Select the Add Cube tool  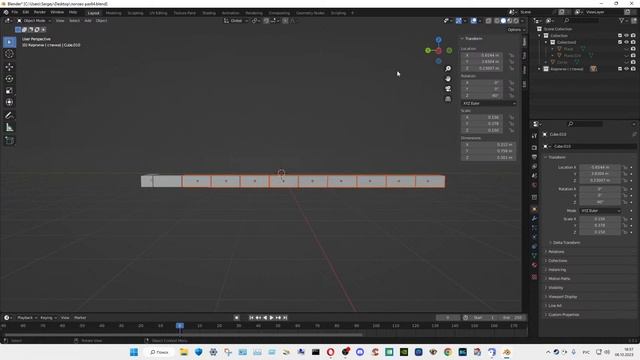9,140
